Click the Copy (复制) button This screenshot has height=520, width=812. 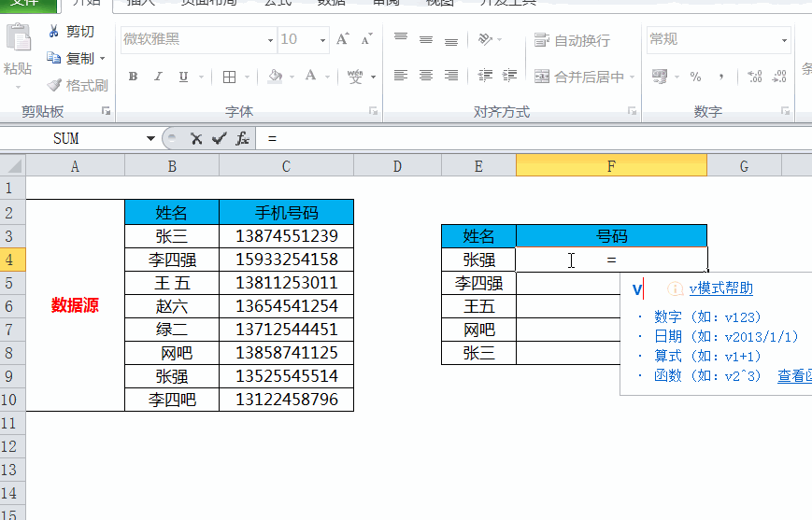pyautogui.click(x=70, y=58)
